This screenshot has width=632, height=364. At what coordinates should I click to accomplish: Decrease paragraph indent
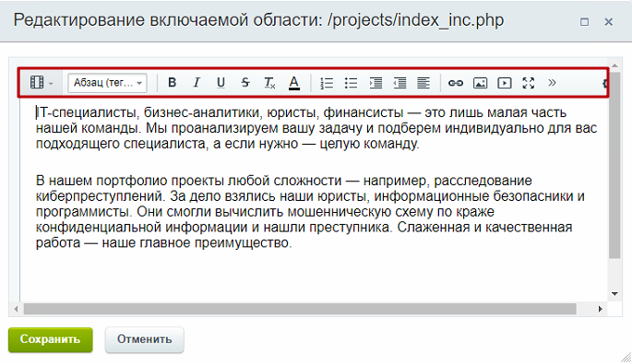[399, 83]
